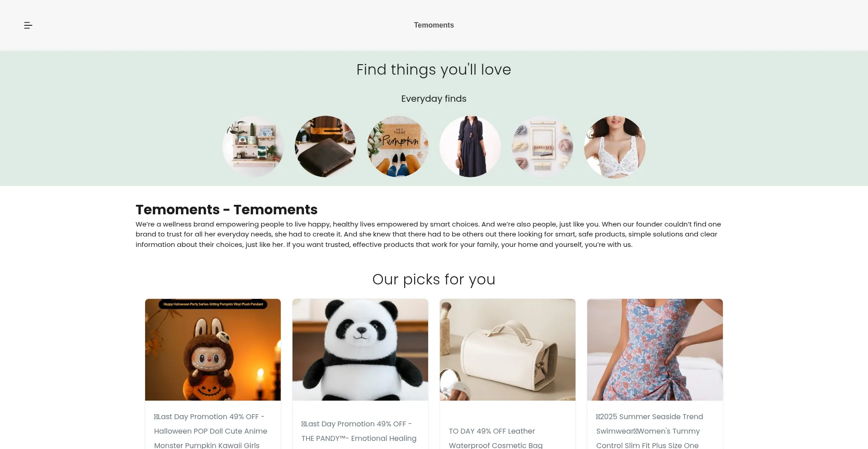Click Leather Waterproof Cosmetic Bag title
The height and width of the screenshot is (449, 868).
pyautogui.click(x=495, y=438)
